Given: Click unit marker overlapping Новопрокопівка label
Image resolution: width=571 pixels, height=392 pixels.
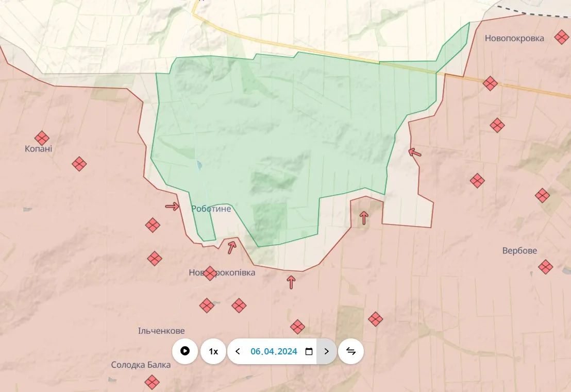Looking at the screenshot, I should pos(209,273).
